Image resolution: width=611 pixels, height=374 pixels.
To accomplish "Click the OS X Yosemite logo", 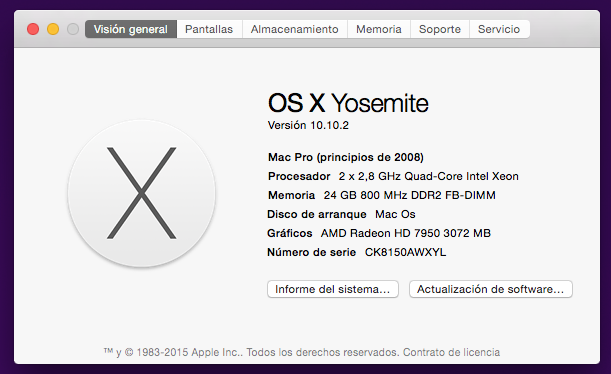I will pos(141,193).
